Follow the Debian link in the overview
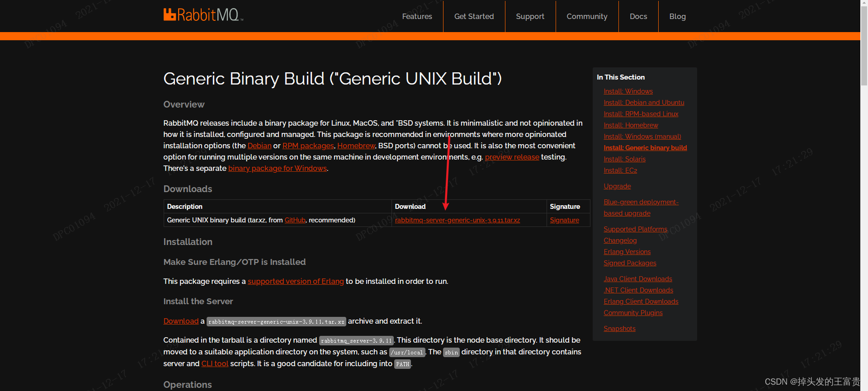Viewport: 868px width, 391px height. coord(259,146)
